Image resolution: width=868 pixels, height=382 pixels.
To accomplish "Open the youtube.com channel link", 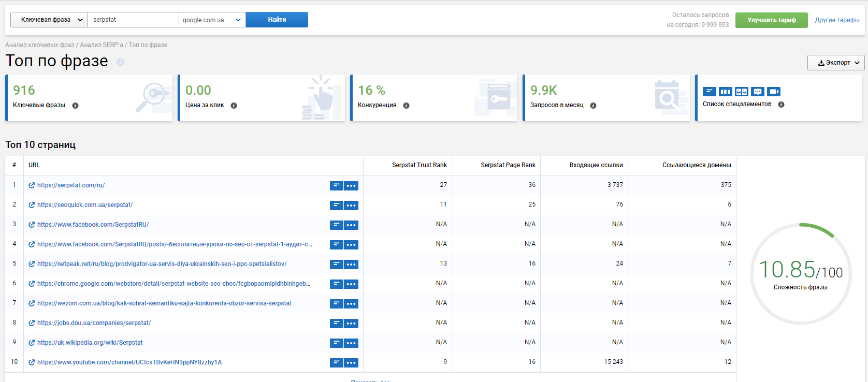I will (129, 362).
